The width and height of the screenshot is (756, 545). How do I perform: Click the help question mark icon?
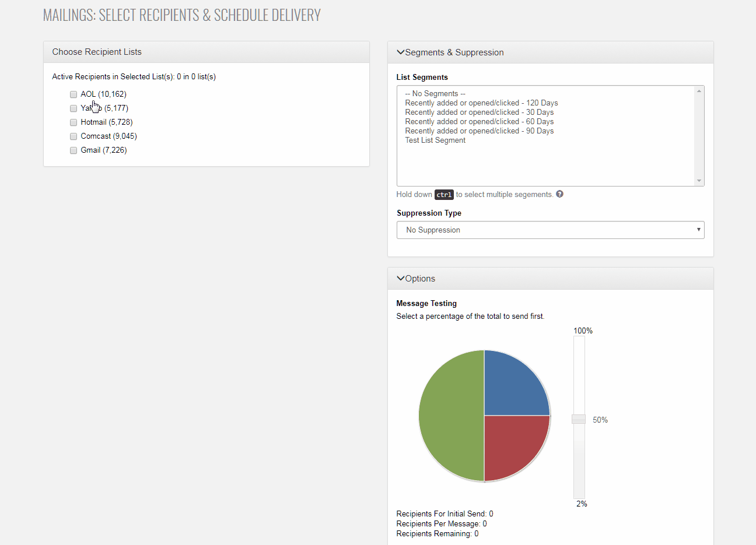point(559,194)
